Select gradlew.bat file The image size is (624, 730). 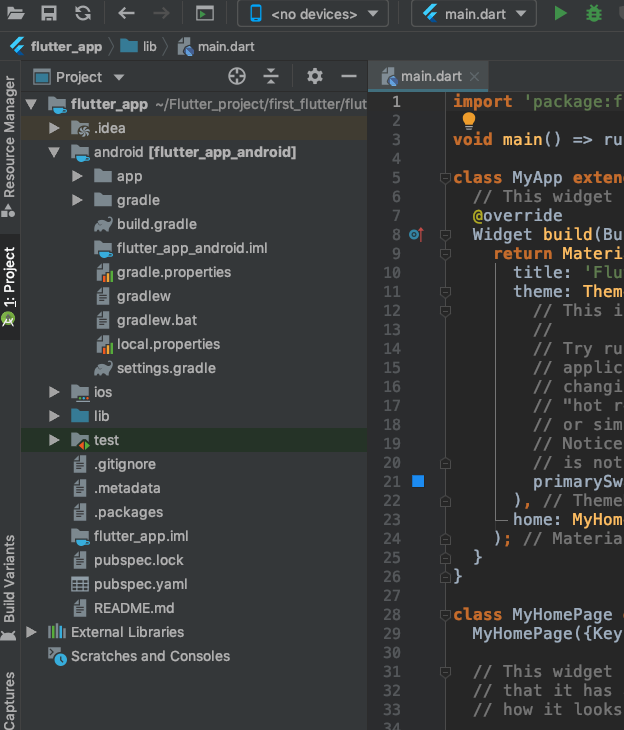[157, 320]
